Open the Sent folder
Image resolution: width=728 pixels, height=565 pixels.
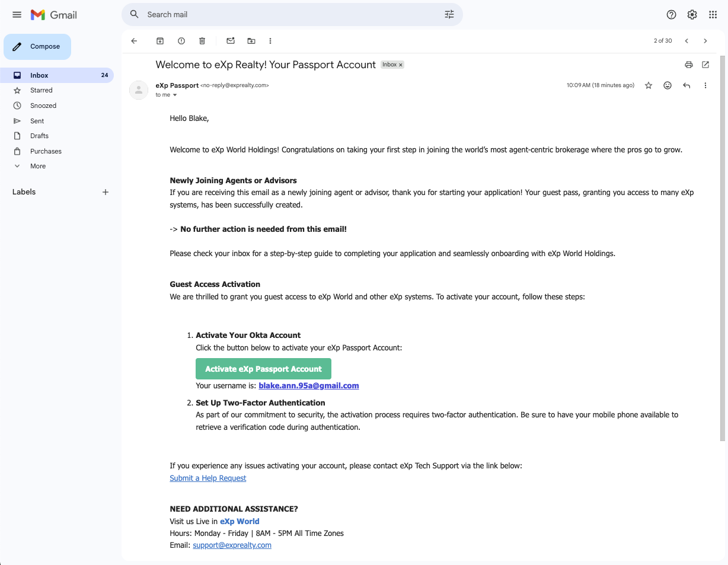(37, 121)
